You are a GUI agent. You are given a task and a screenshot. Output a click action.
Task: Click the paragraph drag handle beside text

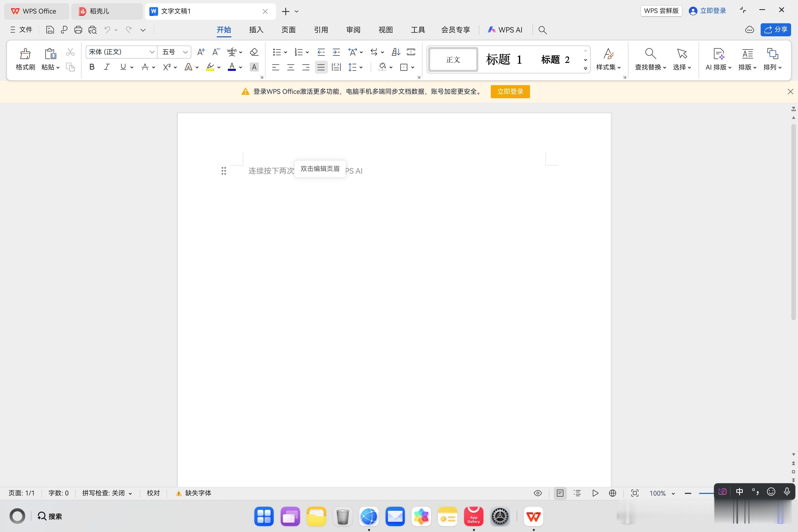click(224, 171)
